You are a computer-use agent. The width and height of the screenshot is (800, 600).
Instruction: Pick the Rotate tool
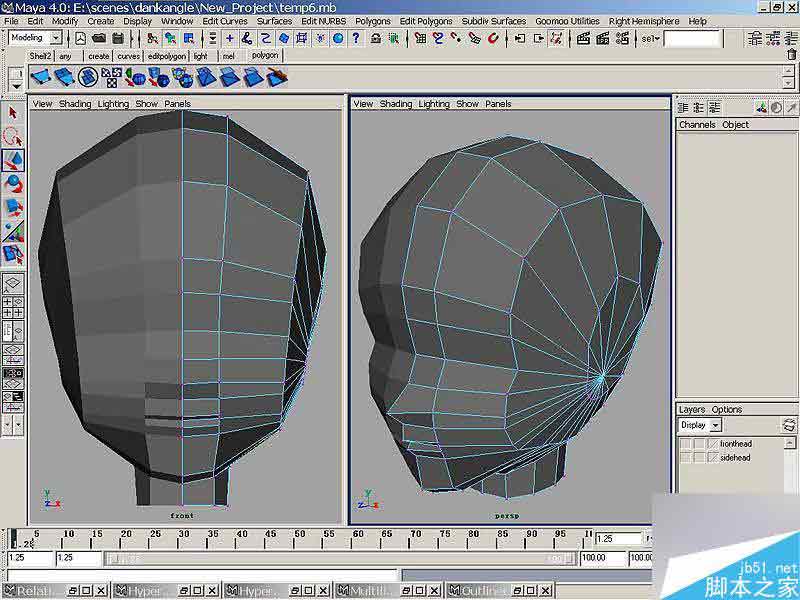click(x=13, y=184)
